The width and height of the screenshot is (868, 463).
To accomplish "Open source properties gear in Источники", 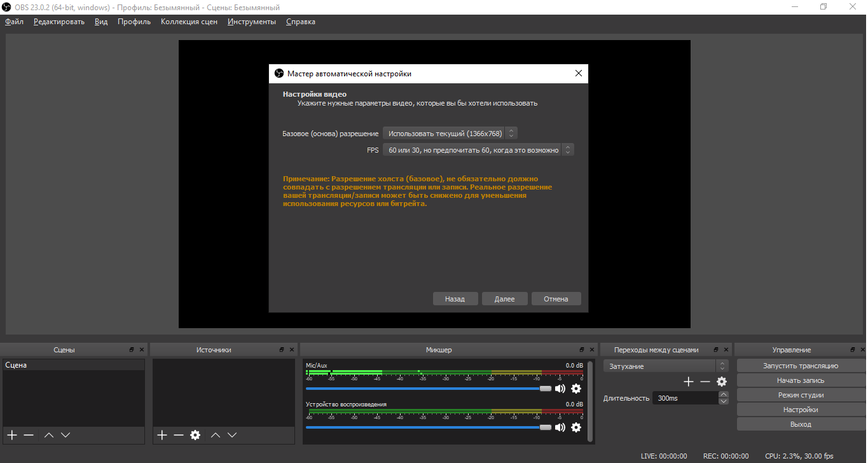I will click(195, 435).
